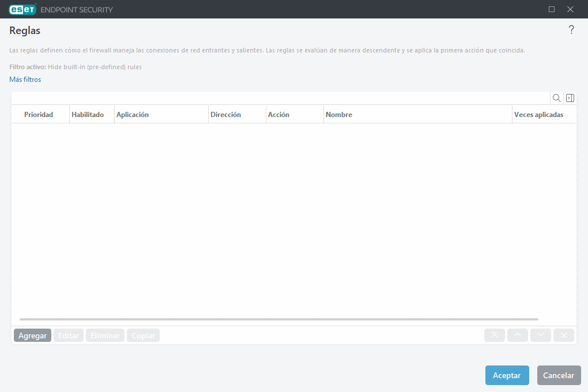Click the horizontal scrollbar of rules table
Image resolution: width=588 pixels, height=392 pixels.
point(278,319)
